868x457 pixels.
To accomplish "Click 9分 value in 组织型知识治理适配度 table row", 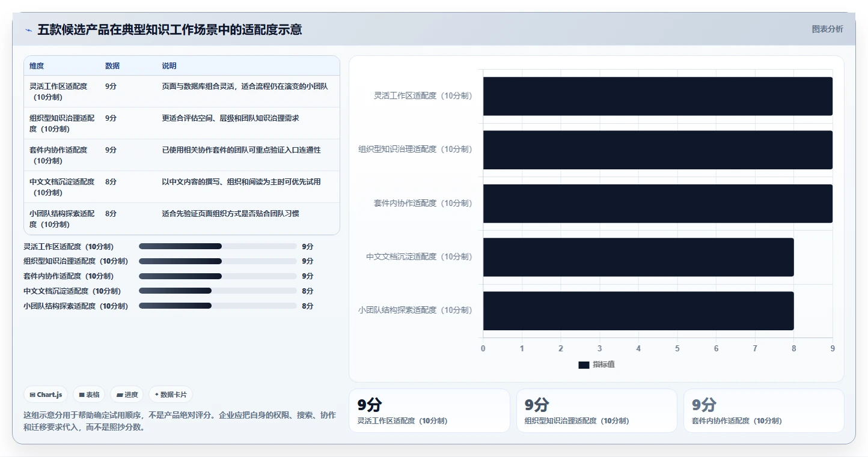I will [111, 118].
